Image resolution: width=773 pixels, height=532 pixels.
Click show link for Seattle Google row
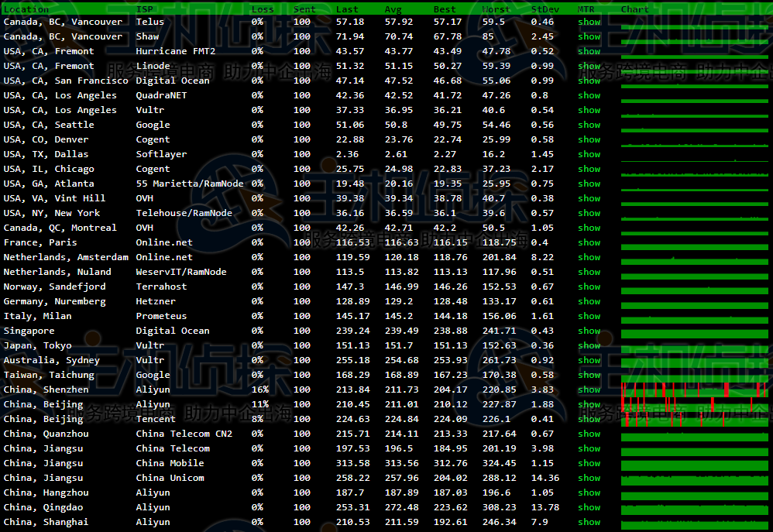[x=589, y=125]
